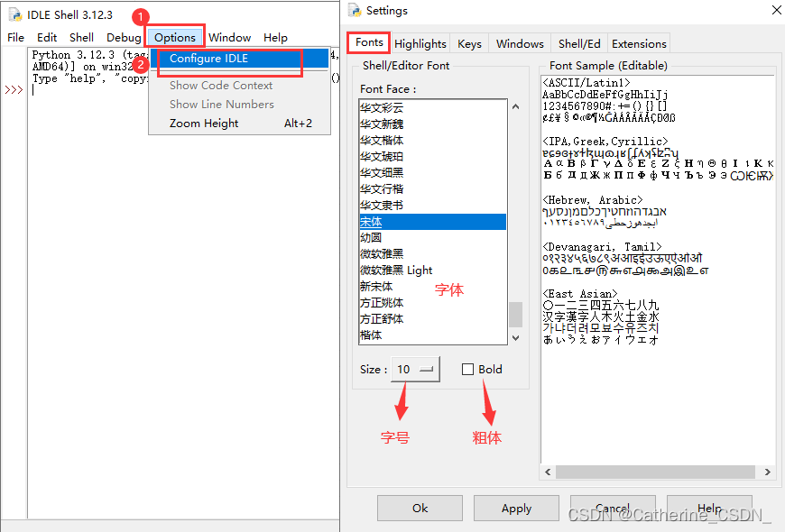The image size is (785, 532).
Task: Open the Edit menu in IDLE Shell
Action: [x=47, y=38]
